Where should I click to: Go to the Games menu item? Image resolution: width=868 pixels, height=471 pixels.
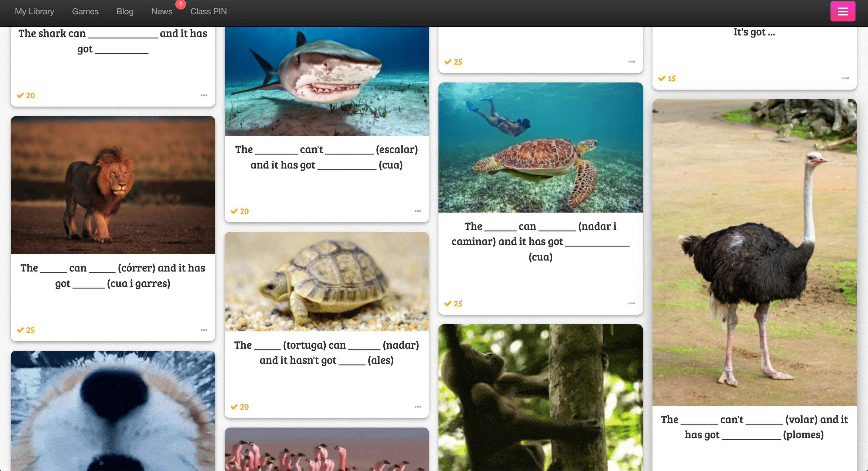85,11
